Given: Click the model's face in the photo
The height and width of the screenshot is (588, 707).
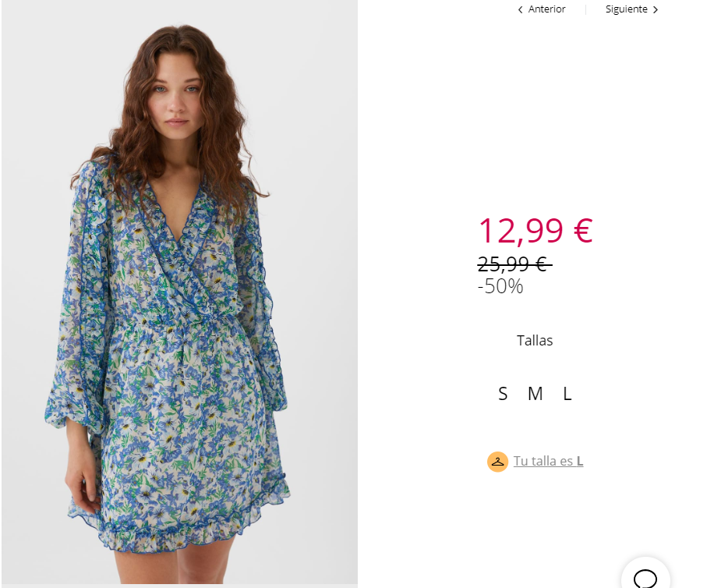Looking at the screenshot, I should pos(177,96).
